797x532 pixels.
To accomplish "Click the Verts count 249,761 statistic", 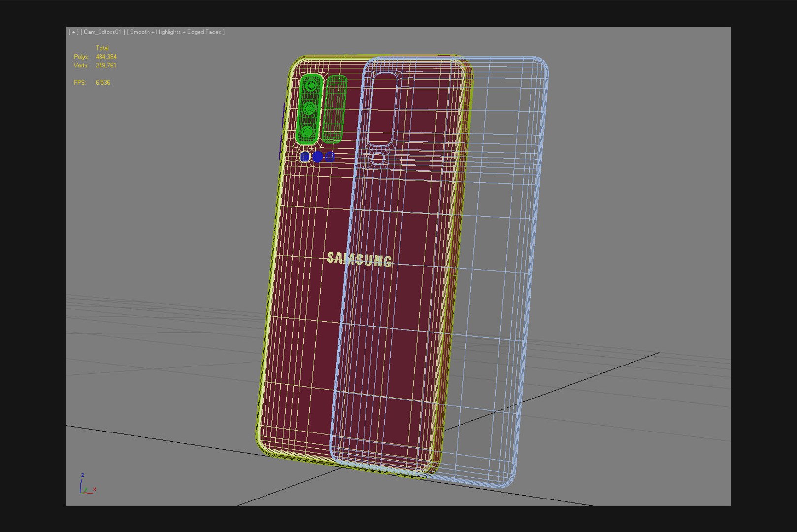I will point(106,65).
